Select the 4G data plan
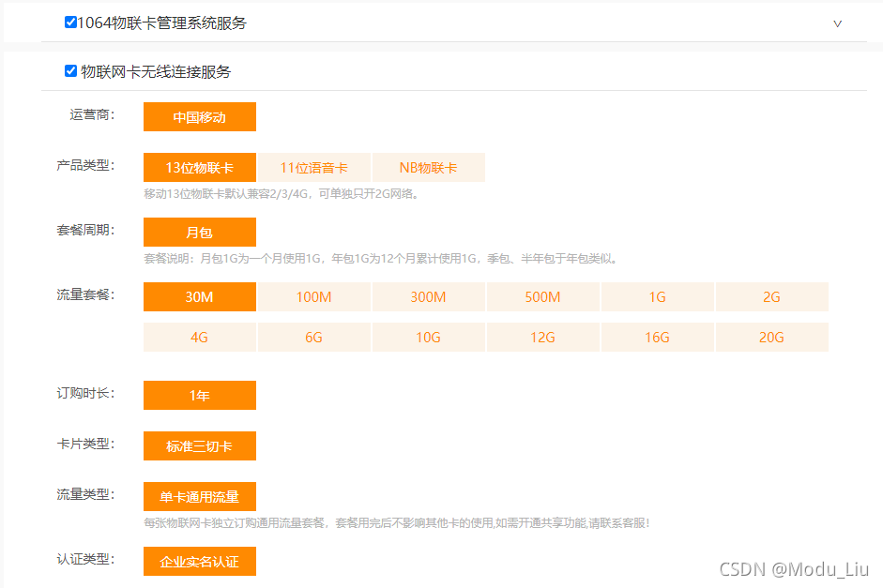The width and height of the screenshot is (883, 588). (199, 337)
